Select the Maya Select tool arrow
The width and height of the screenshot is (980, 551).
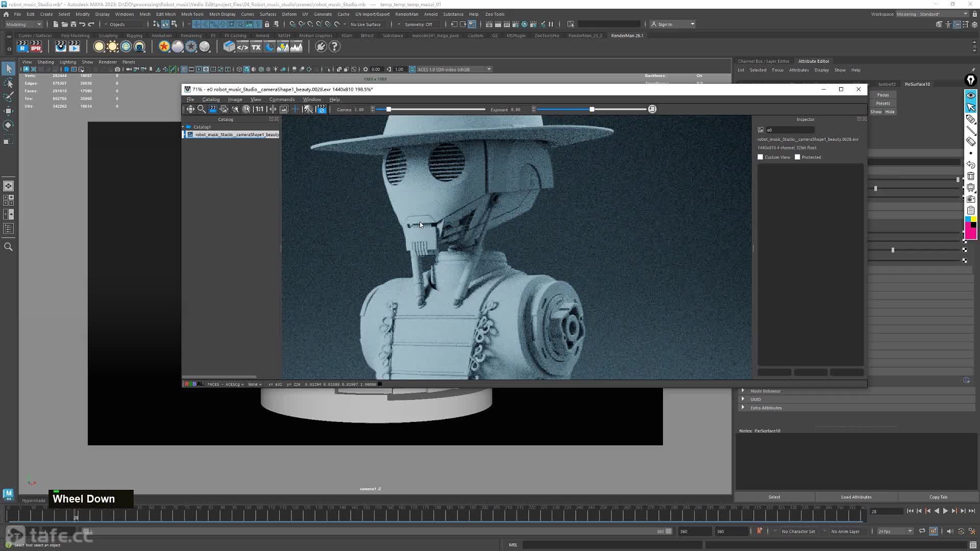[x=8, y=68]
